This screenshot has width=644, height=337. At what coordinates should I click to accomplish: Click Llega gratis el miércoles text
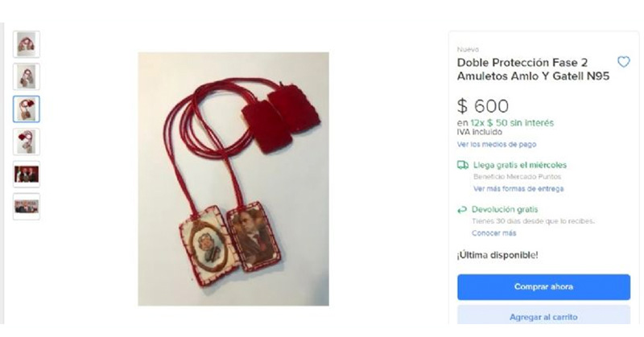(x=519, y=165)
